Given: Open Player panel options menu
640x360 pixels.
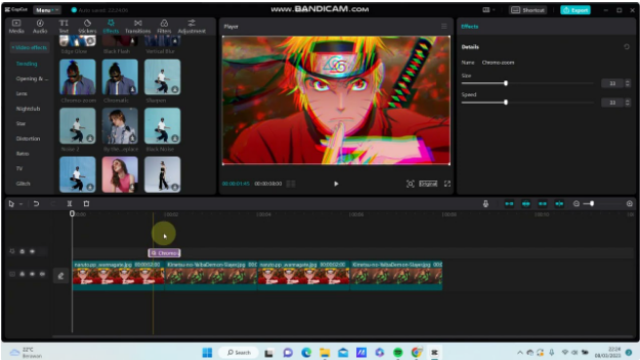Looking at the screenshot, I should [444, 26].
